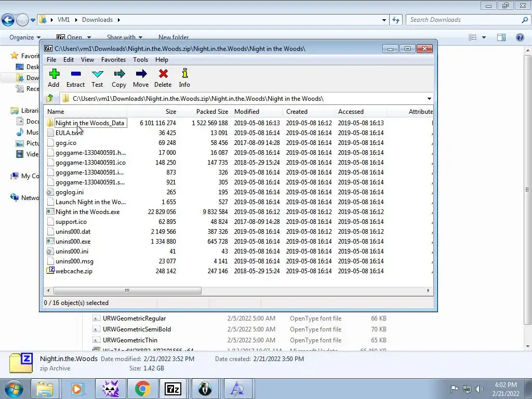
Task: Click the Search Downloads field
Action: coord(468,20)
